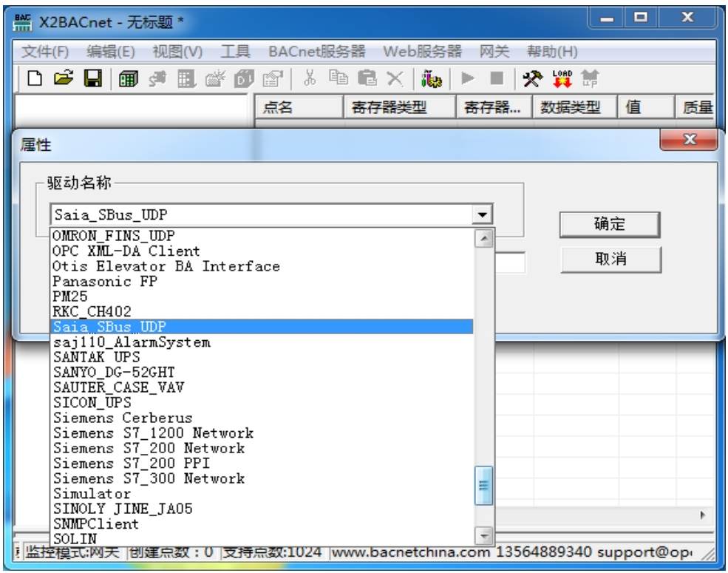Click the upload icon next to LOAD
728x573 pixels.
590,78
